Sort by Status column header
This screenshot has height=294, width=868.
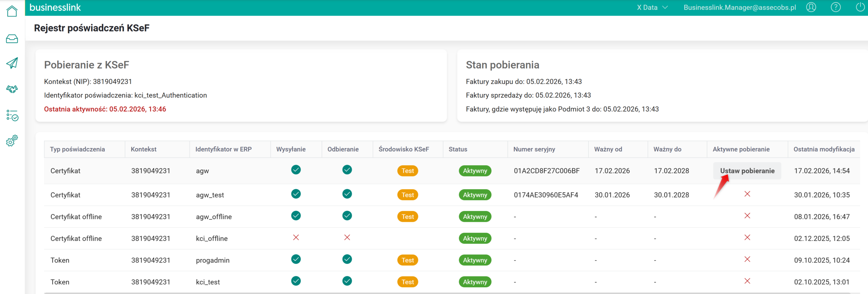[x=458, y=149]
